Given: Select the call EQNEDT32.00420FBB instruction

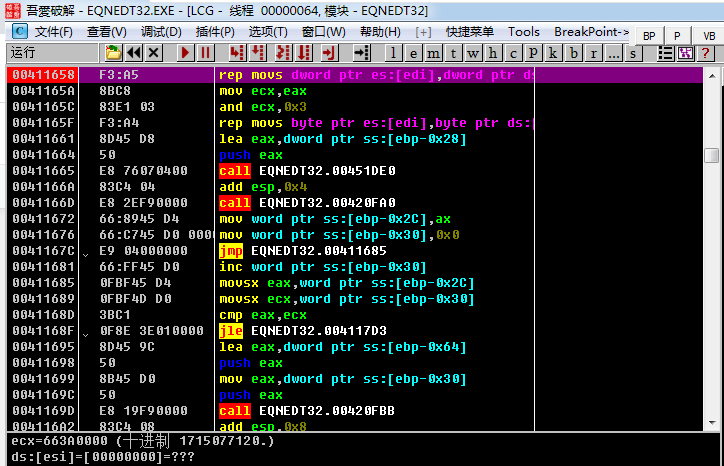Looking at the screenshot, I should 307,411.
